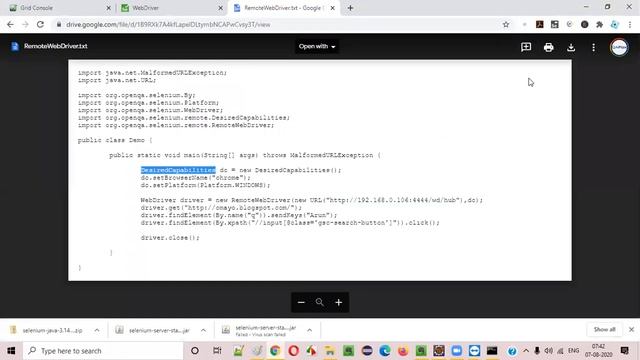Open the Windows notification center
Image resolution: width=640 pixels, height=360 pixels.
[624, 351]
